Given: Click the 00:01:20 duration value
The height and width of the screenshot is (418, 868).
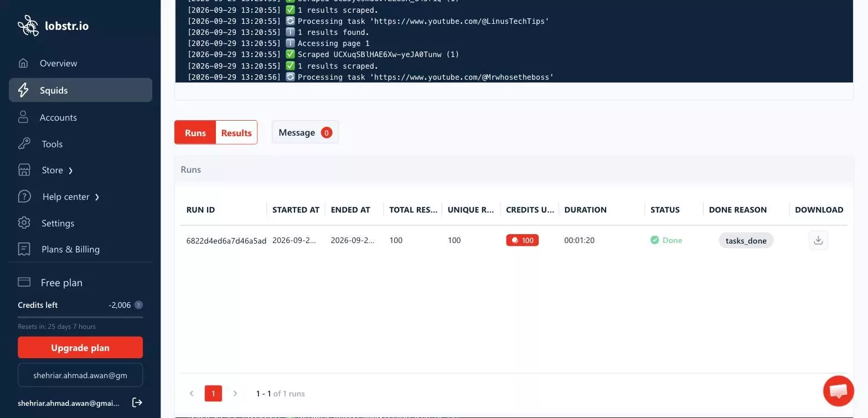Looking at the screenshot, I should tap(580, 240).
